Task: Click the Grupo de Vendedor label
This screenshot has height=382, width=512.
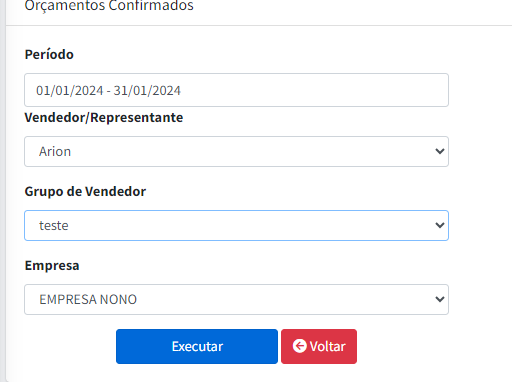Action: [85, 192]
